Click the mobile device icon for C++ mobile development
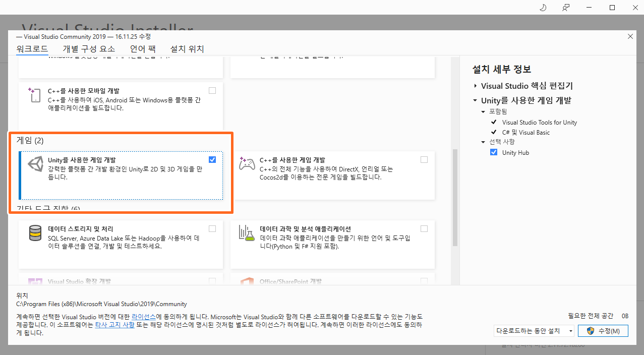Image resolution: width=644 pixels, height=355 pixels. [35, 95]
